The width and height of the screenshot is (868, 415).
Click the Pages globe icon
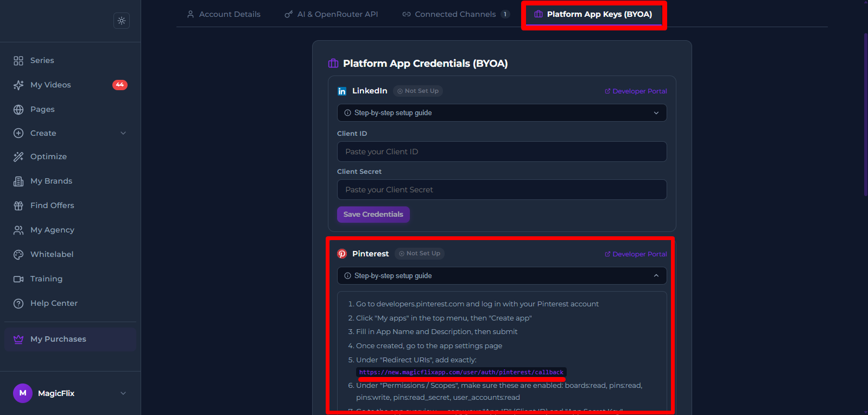click(18, 109)
